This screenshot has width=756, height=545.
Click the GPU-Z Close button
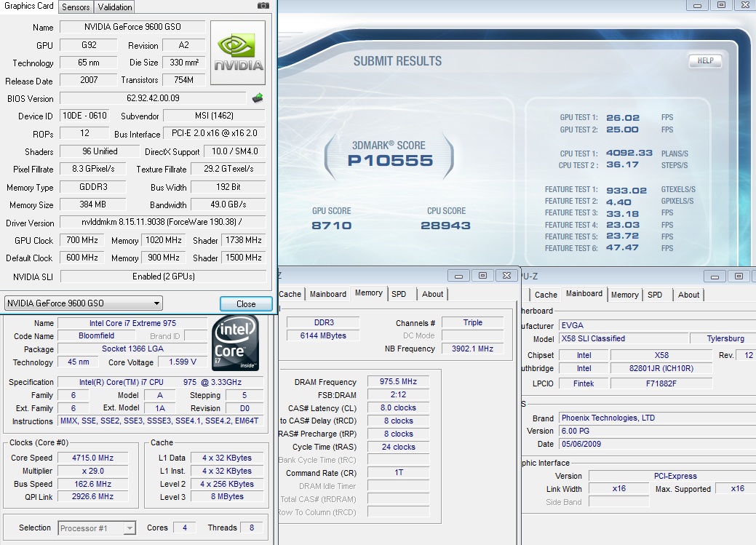[246, 304]
